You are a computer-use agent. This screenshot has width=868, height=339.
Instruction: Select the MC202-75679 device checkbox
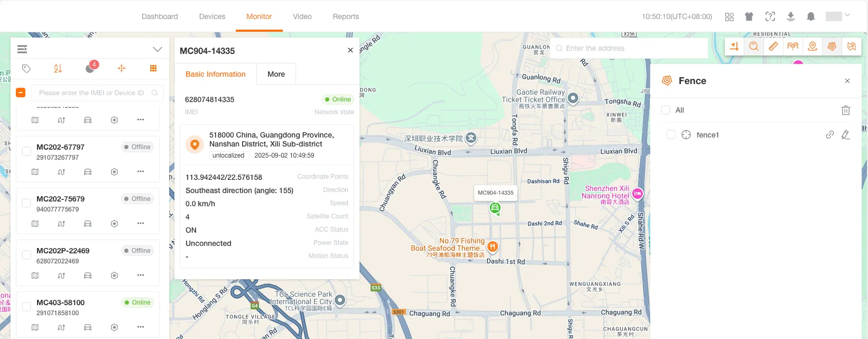[26, 203]
